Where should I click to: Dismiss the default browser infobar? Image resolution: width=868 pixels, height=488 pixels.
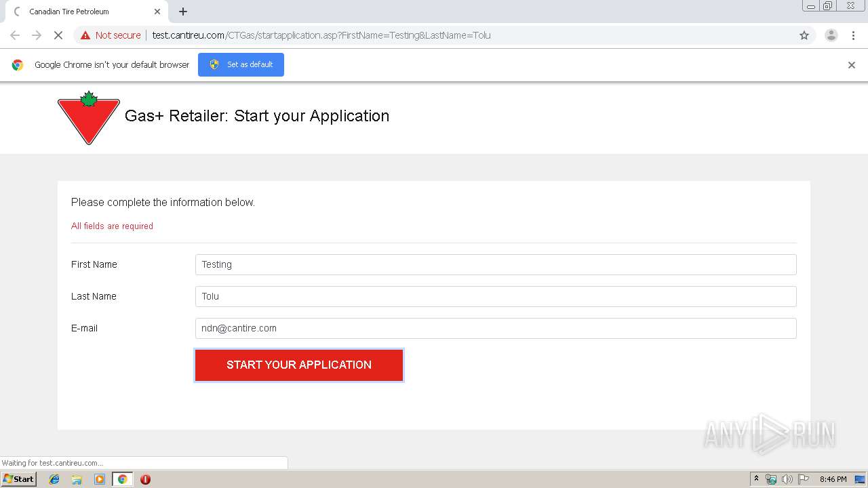click(852, 65)
